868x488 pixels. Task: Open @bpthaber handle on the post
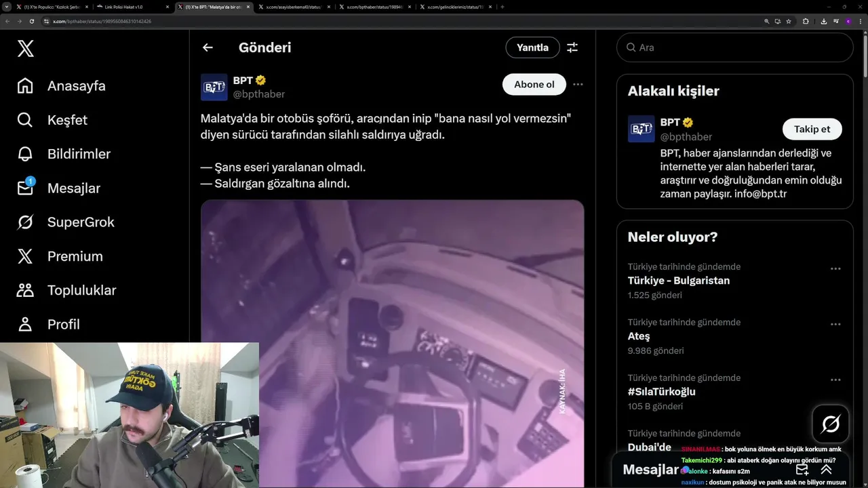point(259,94)
